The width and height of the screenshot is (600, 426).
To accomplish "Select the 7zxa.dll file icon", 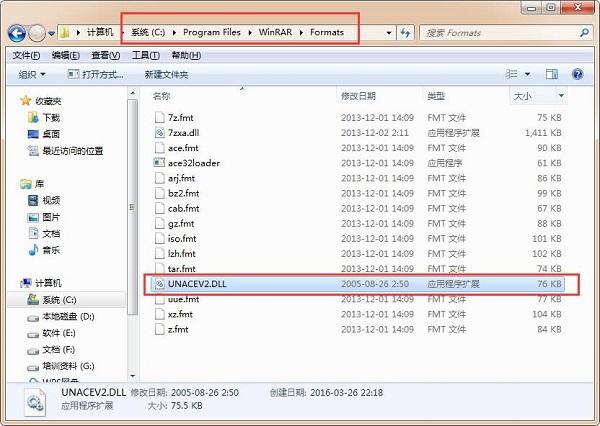I will point(159,132).
